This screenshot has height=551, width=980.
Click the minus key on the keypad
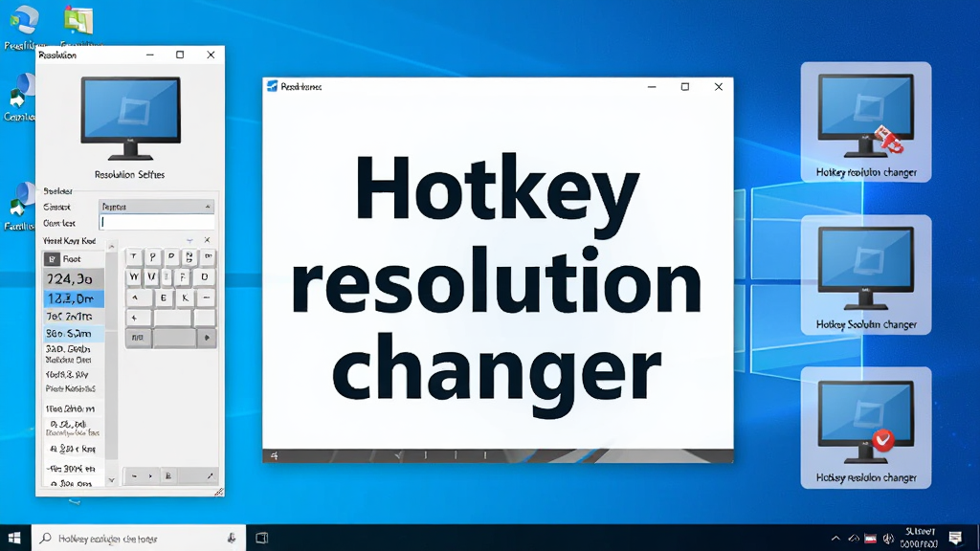tap(206, 298)
